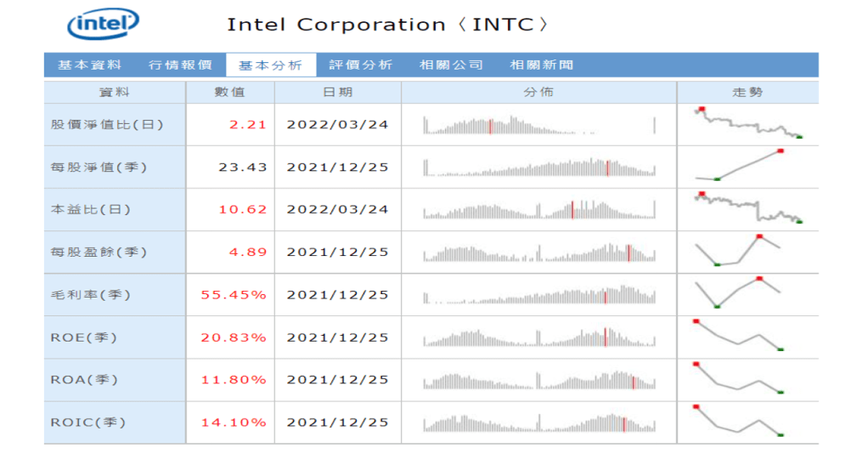Click the ROE(季) trend sparkline

[x=747, y=336]
